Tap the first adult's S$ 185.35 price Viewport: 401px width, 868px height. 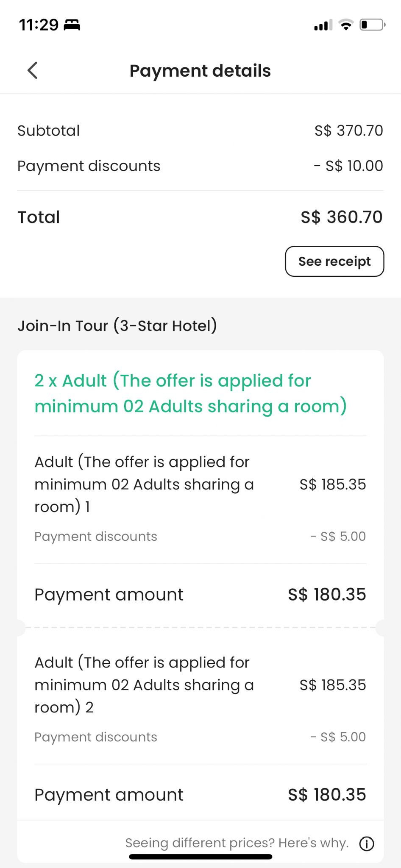coord(332,484)
